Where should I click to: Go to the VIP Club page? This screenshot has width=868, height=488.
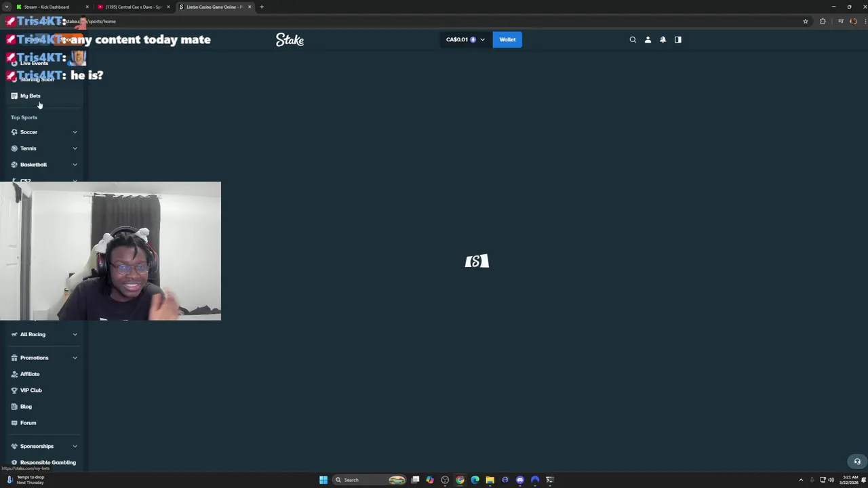click(x=31, y=390)
